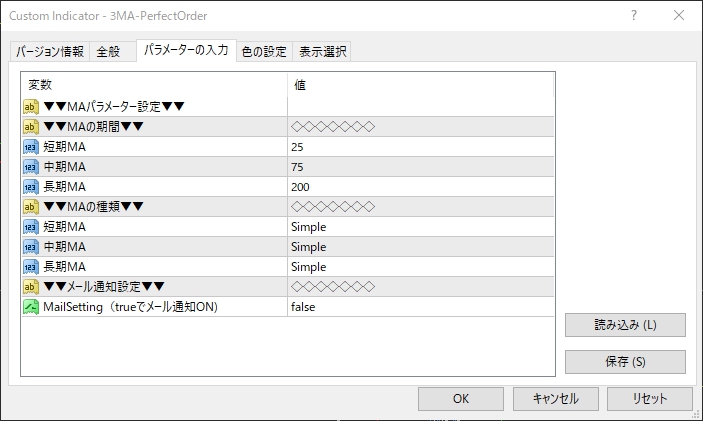Click the string icon beside ▼▼MAの期間▼▼
The height and width of the screenshot is (421, 703).
(x=31, y=127)
